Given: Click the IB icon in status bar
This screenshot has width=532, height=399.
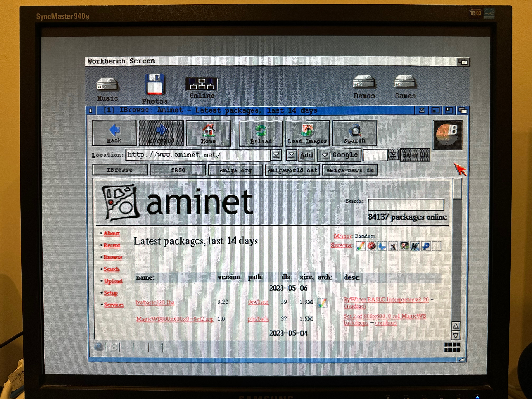Looking at the screenshot, I should point(113,347).
